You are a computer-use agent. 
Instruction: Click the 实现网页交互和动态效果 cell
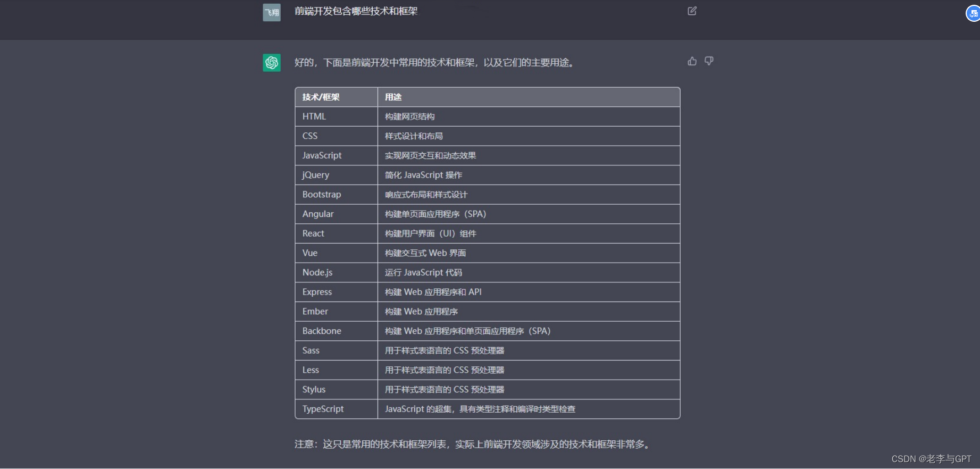tap(529, 156)
